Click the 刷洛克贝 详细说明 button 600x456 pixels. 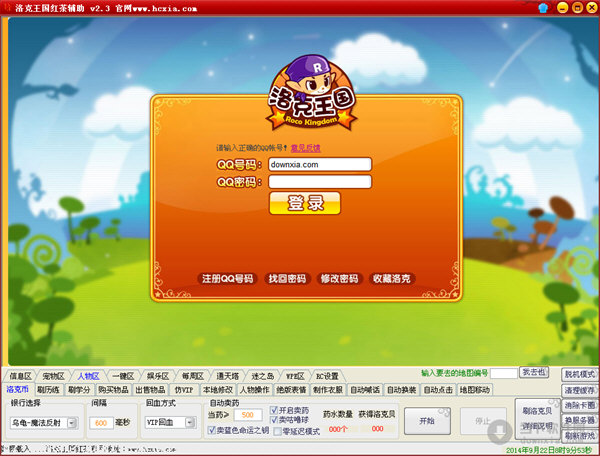coord(537,418)
